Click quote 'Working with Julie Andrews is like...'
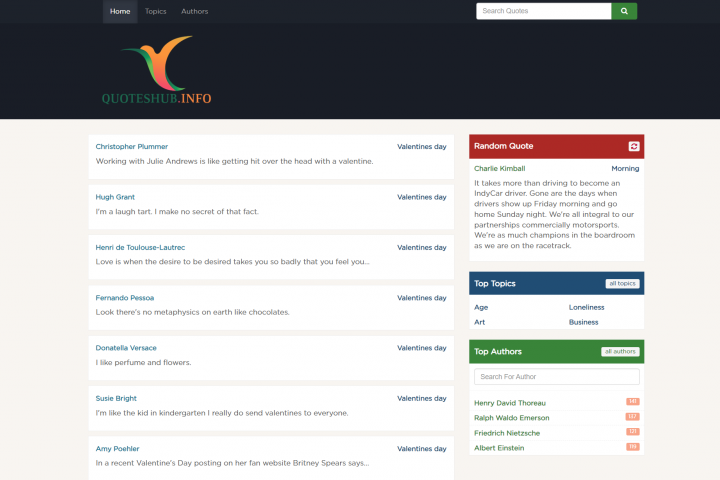 (x=234, y=161)
